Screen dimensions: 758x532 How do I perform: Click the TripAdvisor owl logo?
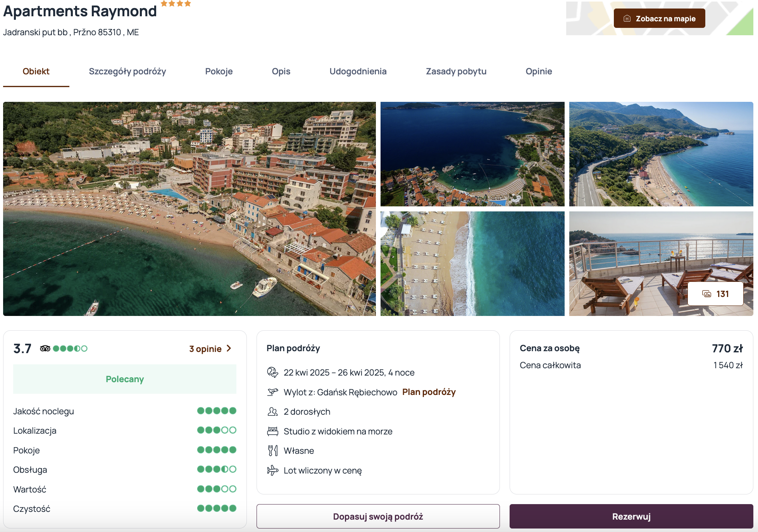[x=45, y=348]
